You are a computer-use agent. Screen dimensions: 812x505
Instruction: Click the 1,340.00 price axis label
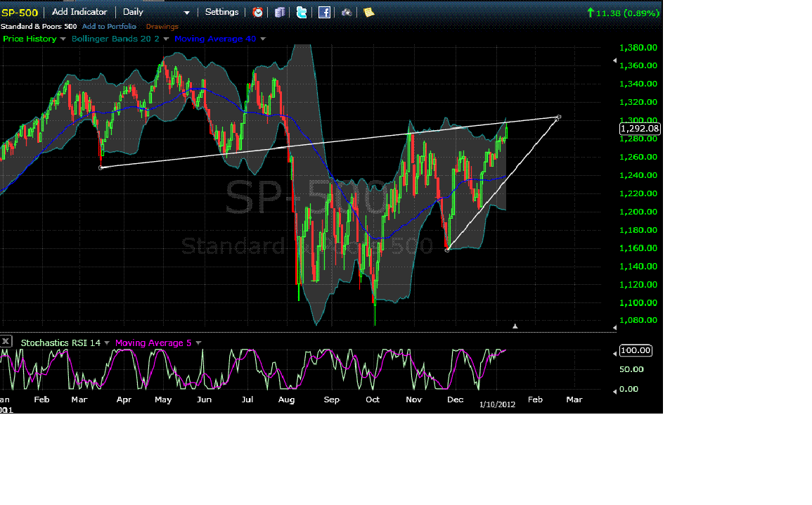tap(638, 84)
